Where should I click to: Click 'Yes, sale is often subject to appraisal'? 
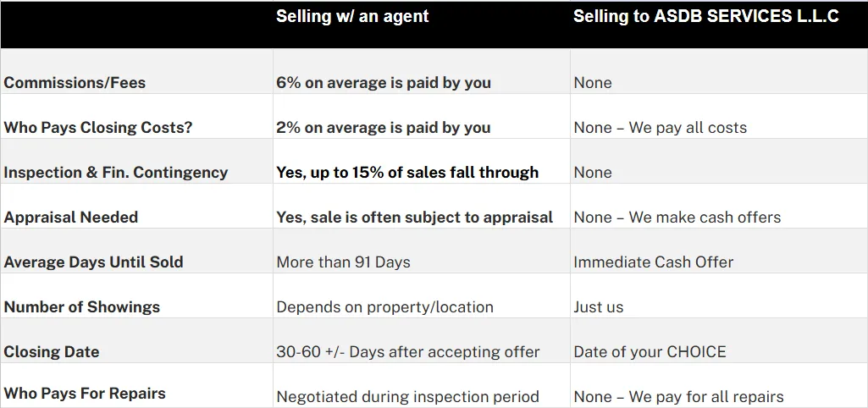tap(415, 217)
